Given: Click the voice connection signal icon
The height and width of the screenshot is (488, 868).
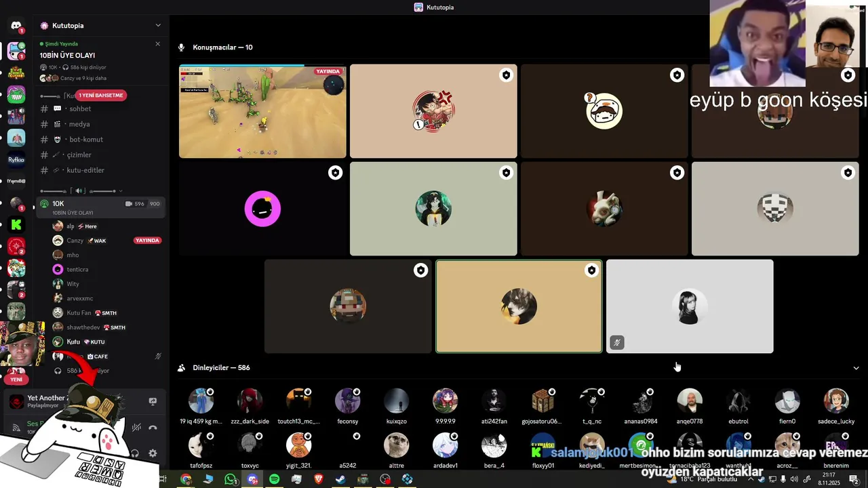Looking at the screenshot, I should click(16, 428).
